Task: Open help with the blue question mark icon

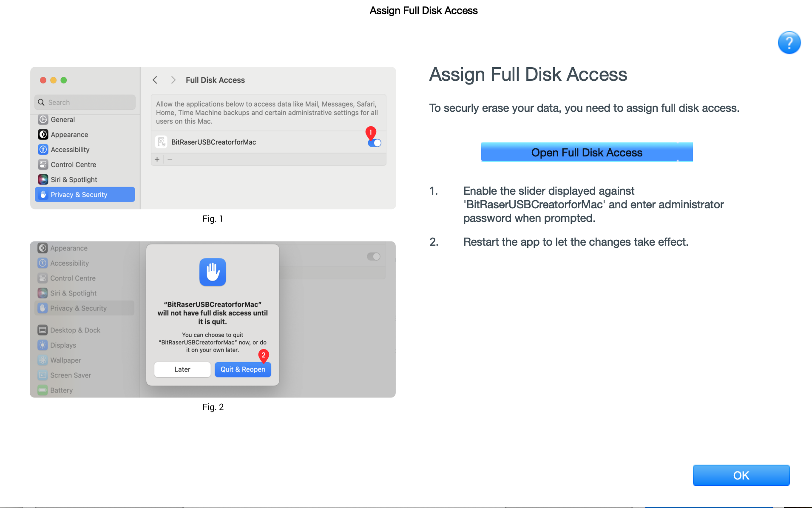Action: pyautogui.click(x=789, y=43)
